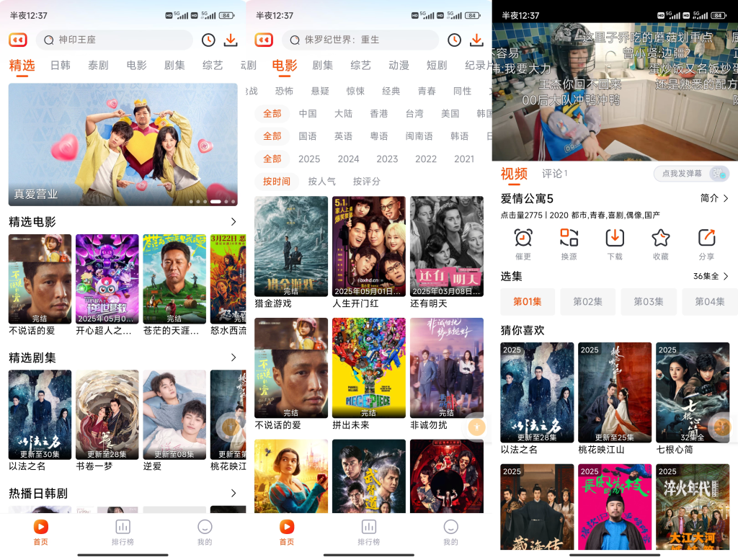
Task: Tap the history clock icon in first screen
Action: [x=208, y=40]
